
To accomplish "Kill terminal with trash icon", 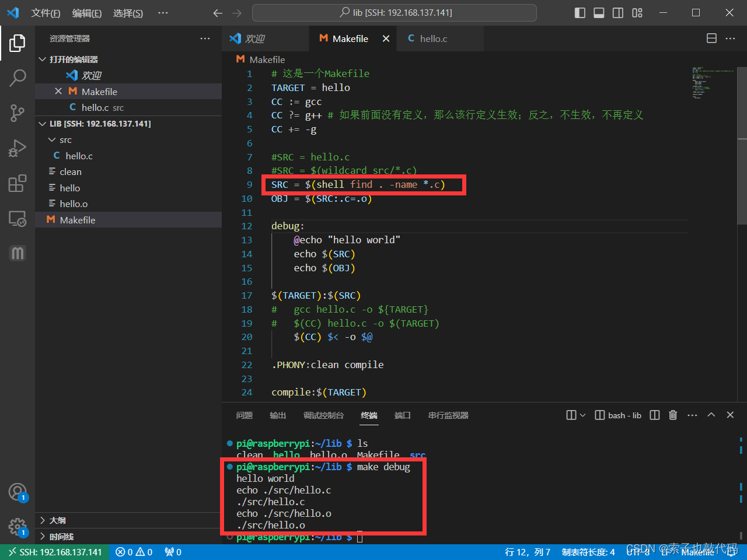I will click(x=673, y=415).
